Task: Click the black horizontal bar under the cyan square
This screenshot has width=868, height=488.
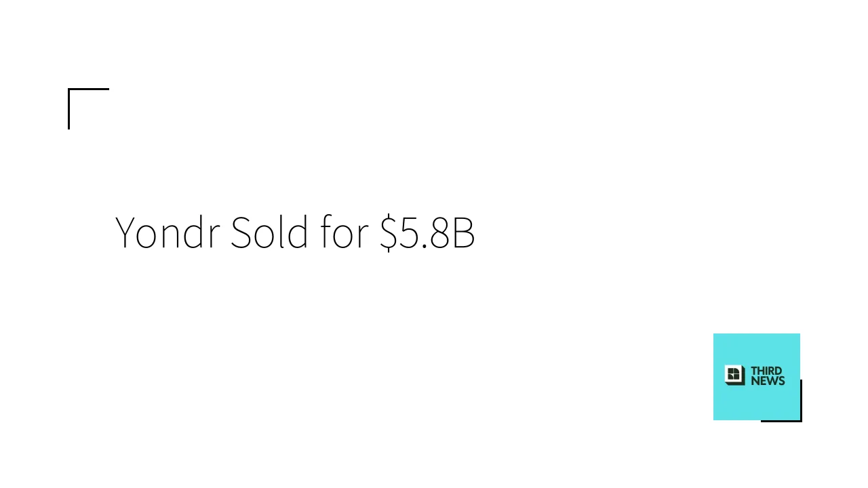Action: point(780,421)
